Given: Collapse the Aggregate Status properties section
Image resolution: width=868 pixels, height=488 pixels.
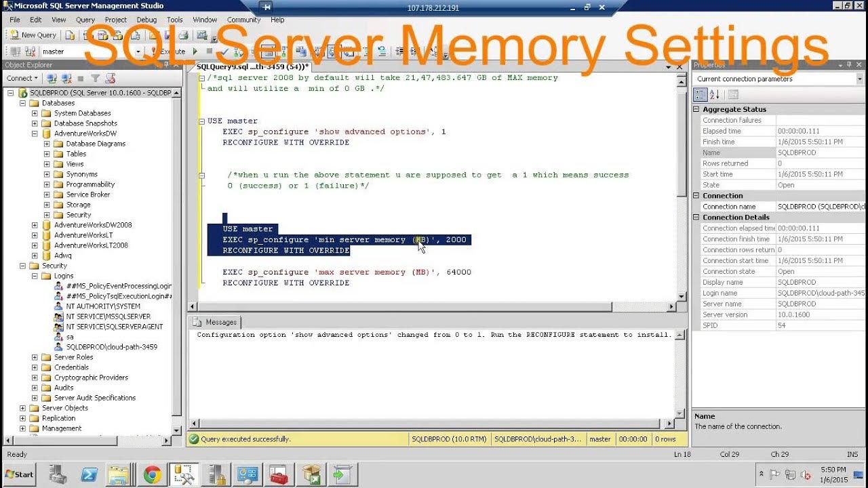Looking at the screenshot, I should (696, 109).
